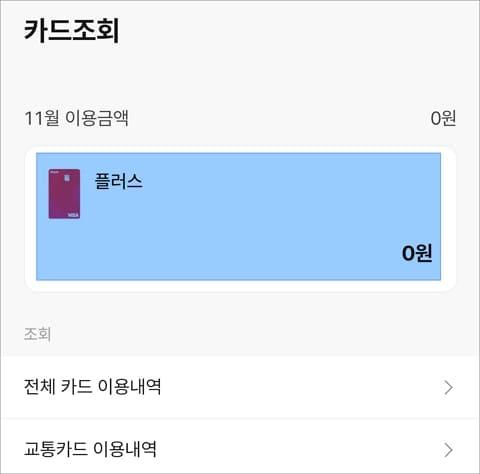
Task: Tap the divider between 전체 카드 and 교통카드 rows
Action: click(240, 419)
